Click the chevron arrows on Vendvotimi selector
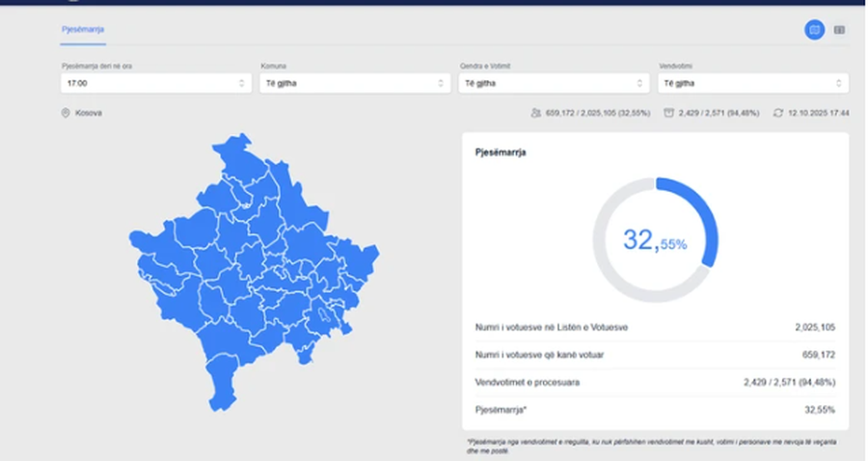Viewport: 868px width, 461px height. [839, 84]
